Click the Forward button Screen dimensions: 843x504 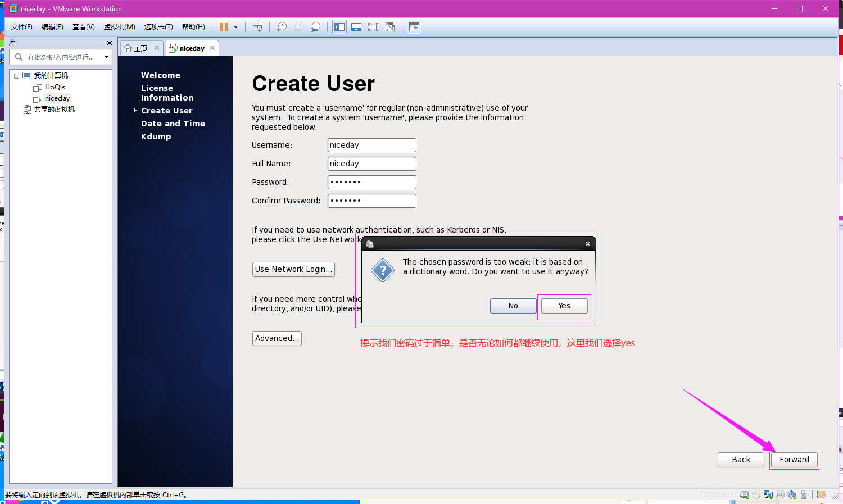795,460
